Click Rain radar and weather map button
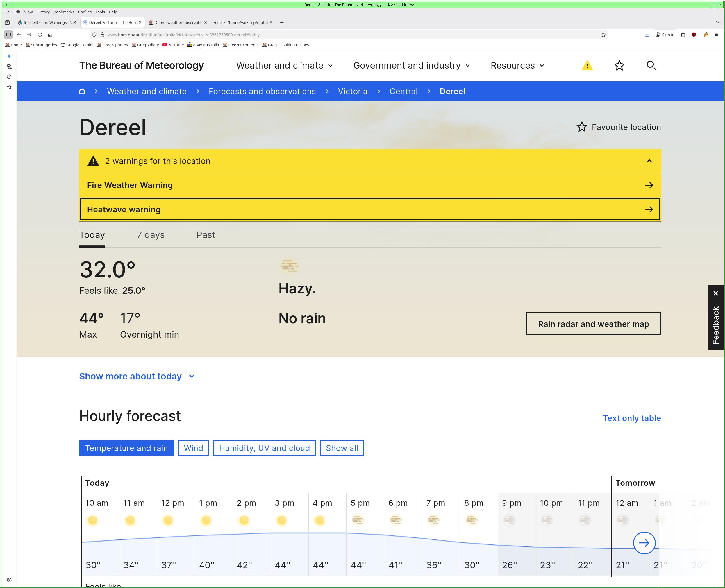 point(593,324)
